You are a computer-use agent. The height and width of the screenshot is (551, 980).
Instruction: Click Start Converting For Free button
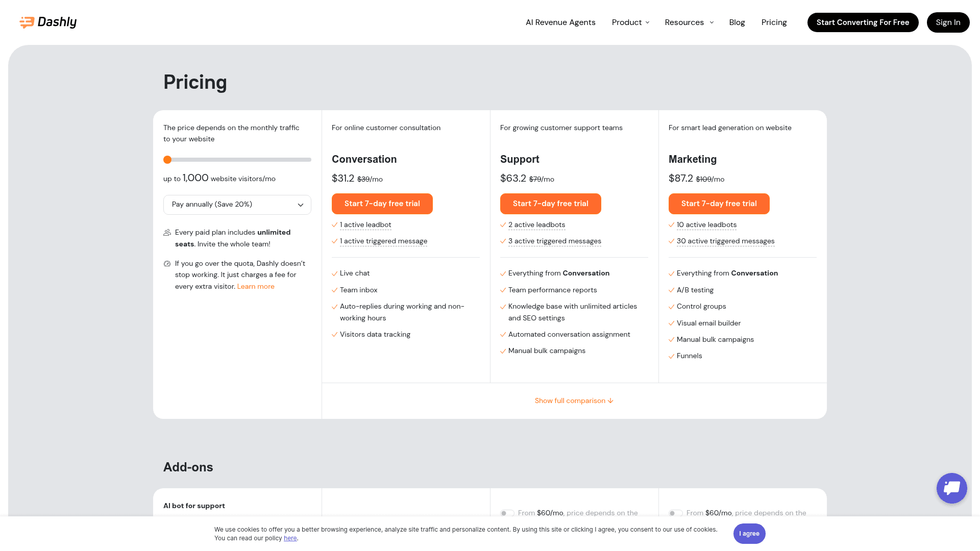coord(863,22)
